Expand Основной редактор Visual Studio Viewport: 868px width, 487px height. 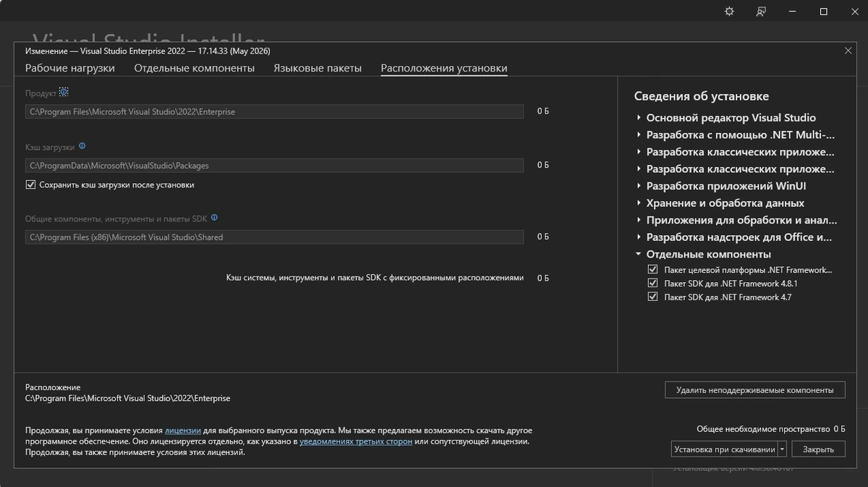coord(639,118)
